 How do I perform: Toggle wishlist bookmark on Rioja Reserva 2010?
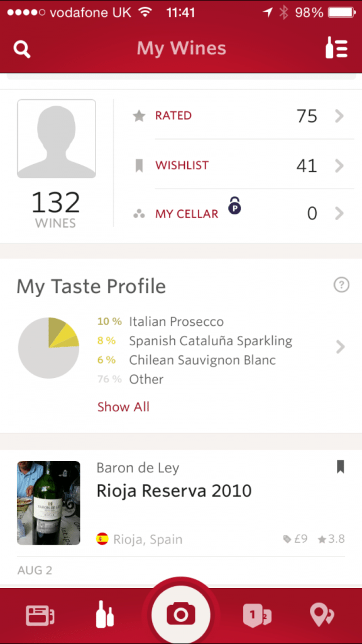pyautogui.click(x=340, y=467)
